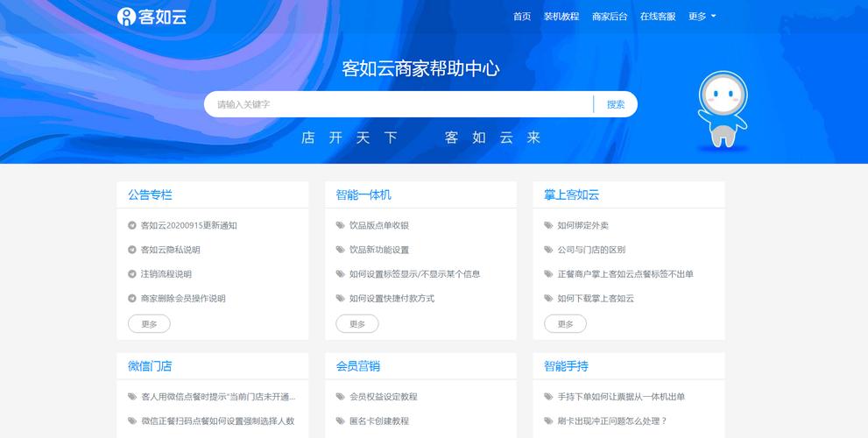Open article 注销流程说明
This screenshot has height=438, width=868.
coord(166,274)
